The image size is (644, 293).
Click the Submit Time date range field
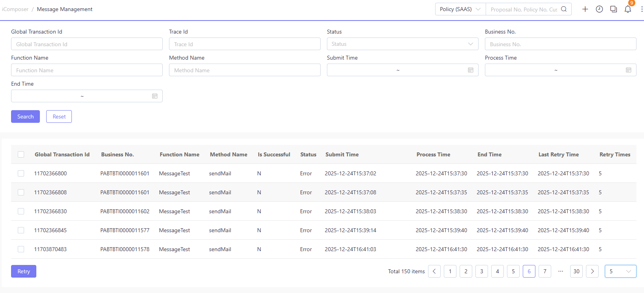click(x=403, y=70)
